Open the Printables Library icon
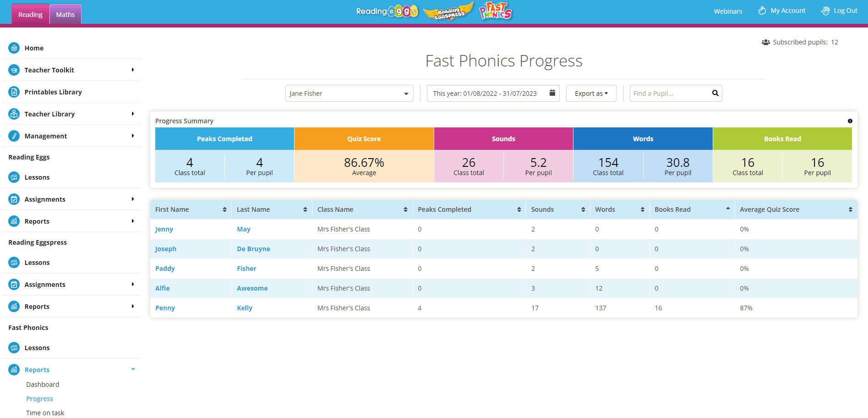The height and width of the screenshot is (418, 868). pos(14,92)
